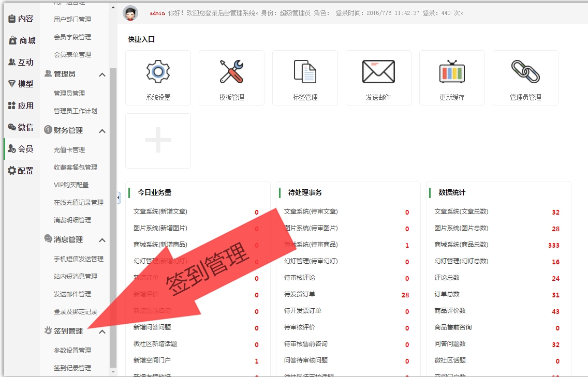Collapse the sidebar with the splitter arrow
This screenshot has height=377, width=588.
point(119,198)
